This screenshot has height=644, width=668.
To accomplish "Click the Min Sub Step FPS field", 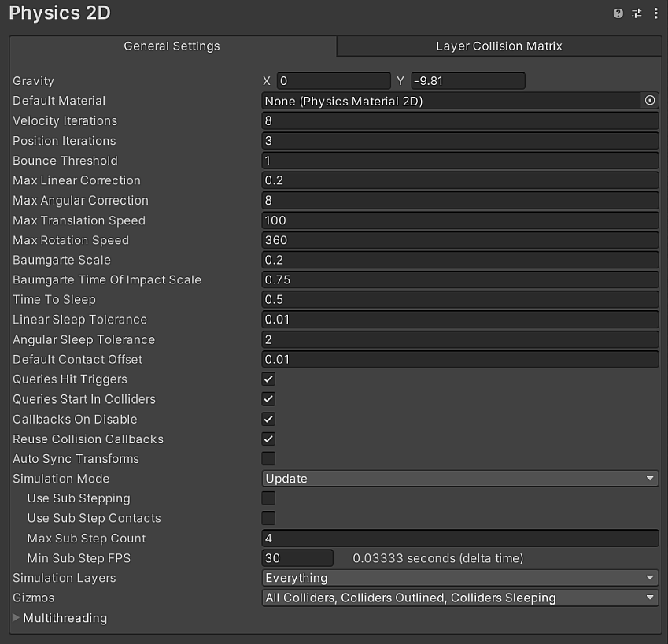I will pos(297,558).
